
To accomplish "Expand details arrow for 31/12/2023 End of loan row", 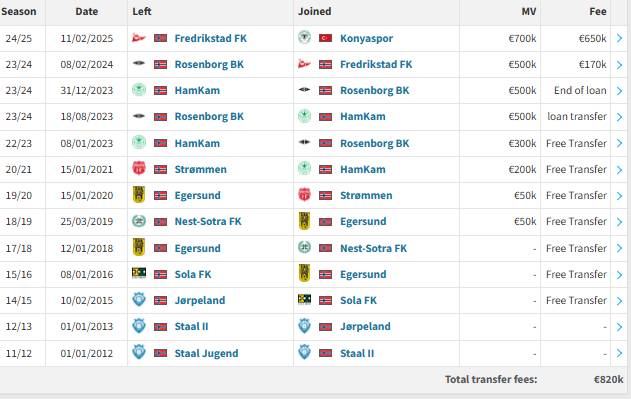I will click(620, 91).
